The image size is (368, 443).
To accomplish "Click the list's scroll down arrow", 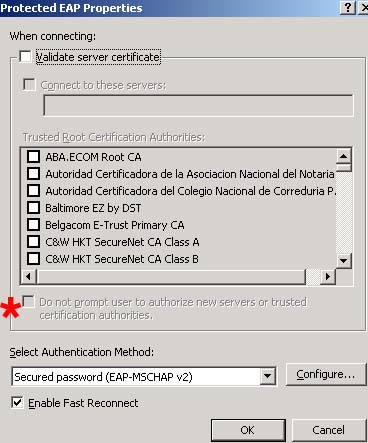I will (344, 260).
